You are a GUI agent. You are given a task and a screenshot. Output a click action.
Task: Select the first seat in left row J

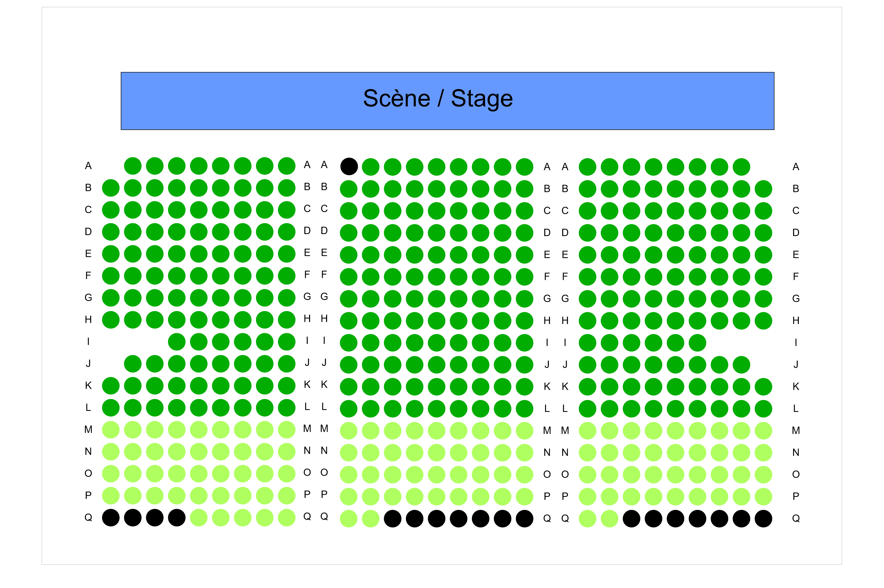[x=133, y=364]
